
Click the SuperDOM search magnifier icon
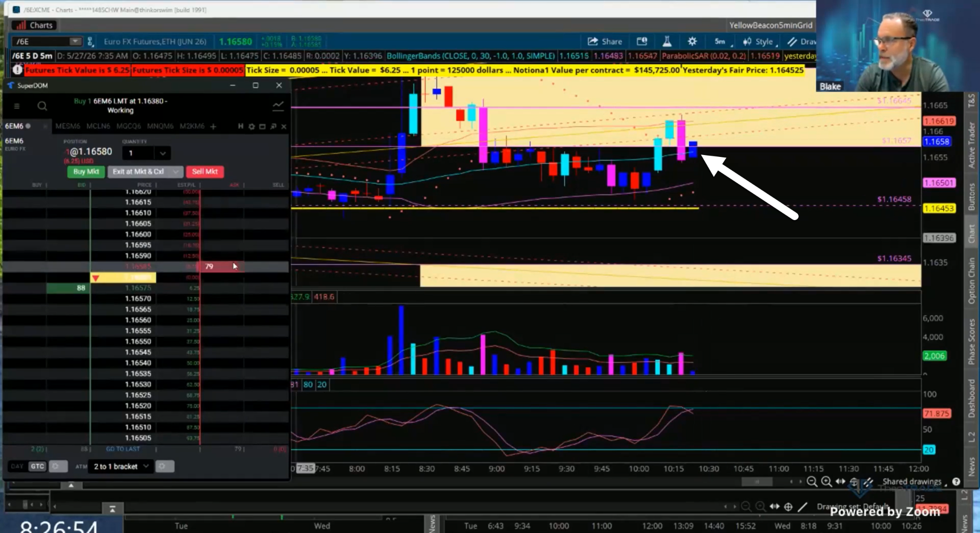(x=42, y=106)
